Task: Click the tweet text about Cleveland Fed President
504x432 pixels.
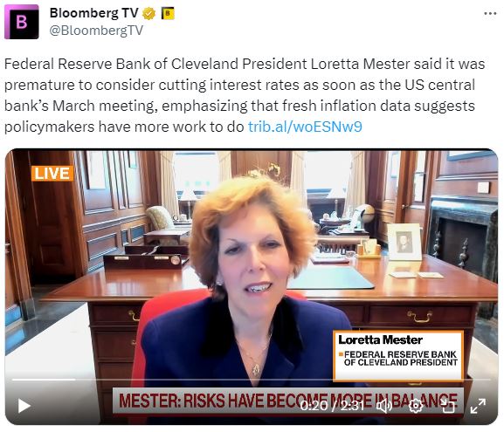Action: 245,95
